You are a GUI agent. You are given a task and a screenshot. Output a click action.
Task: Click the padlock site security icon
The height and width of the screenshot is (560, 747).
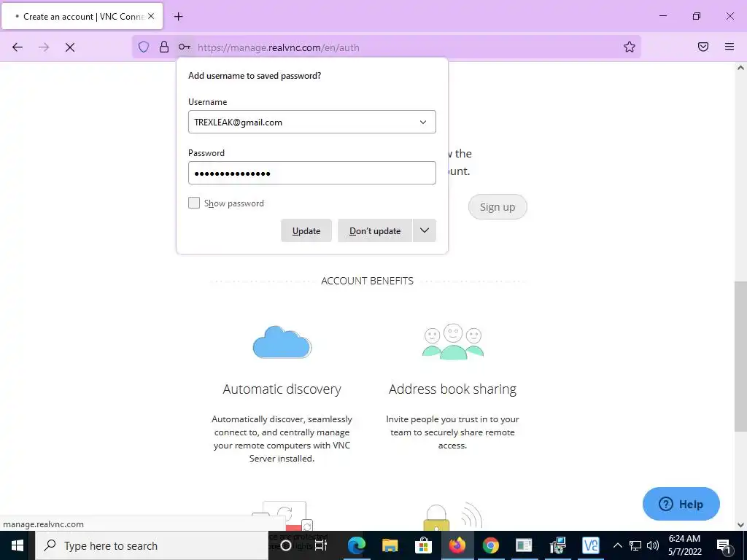[x=164, y=47]
